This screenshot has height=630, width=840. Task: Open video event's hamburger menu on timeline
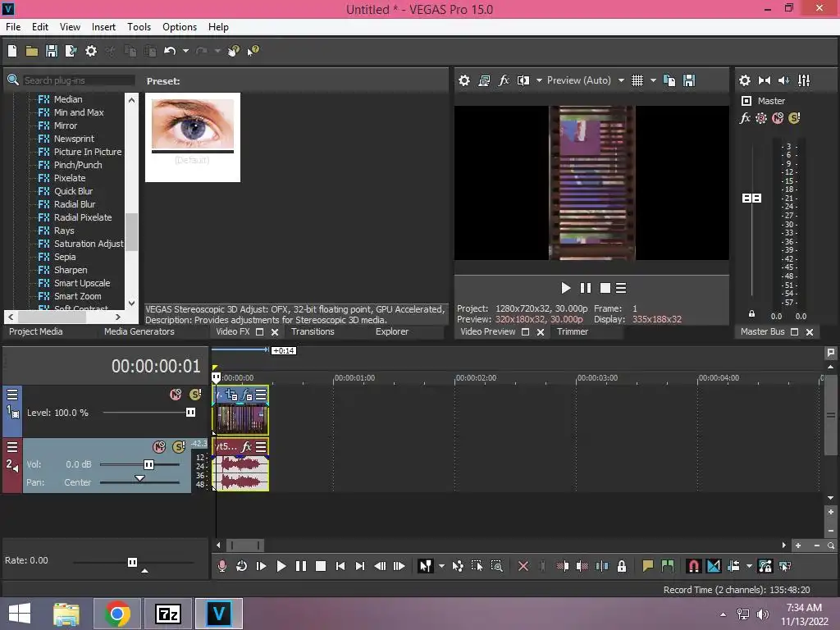tap(261, 395)
